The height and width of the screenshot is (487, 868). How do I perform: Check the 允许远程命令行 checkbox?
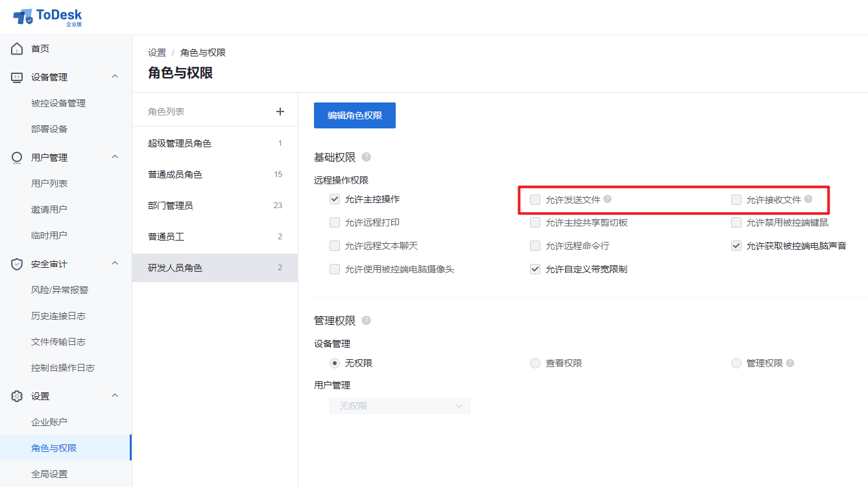(535, 246)
